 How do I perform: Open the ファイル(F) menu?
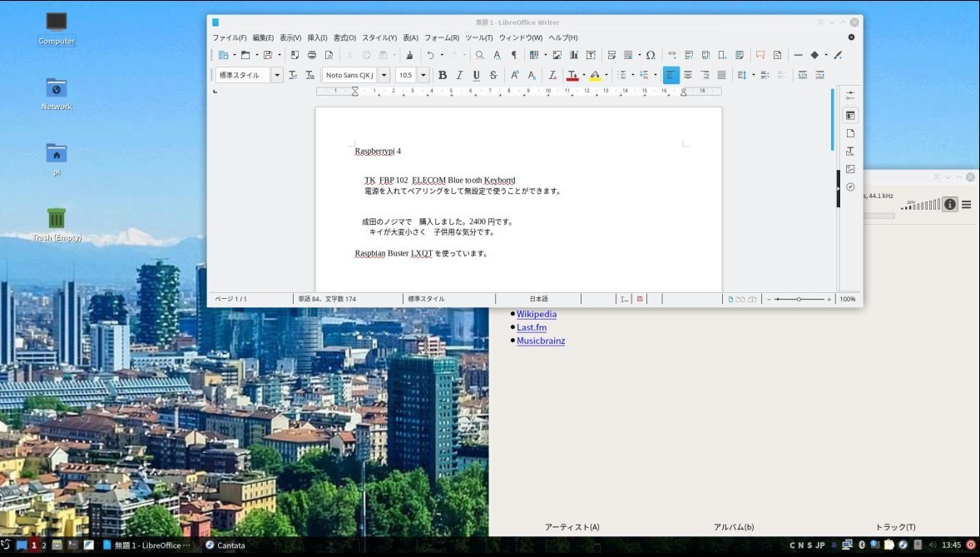pos(230,37)
